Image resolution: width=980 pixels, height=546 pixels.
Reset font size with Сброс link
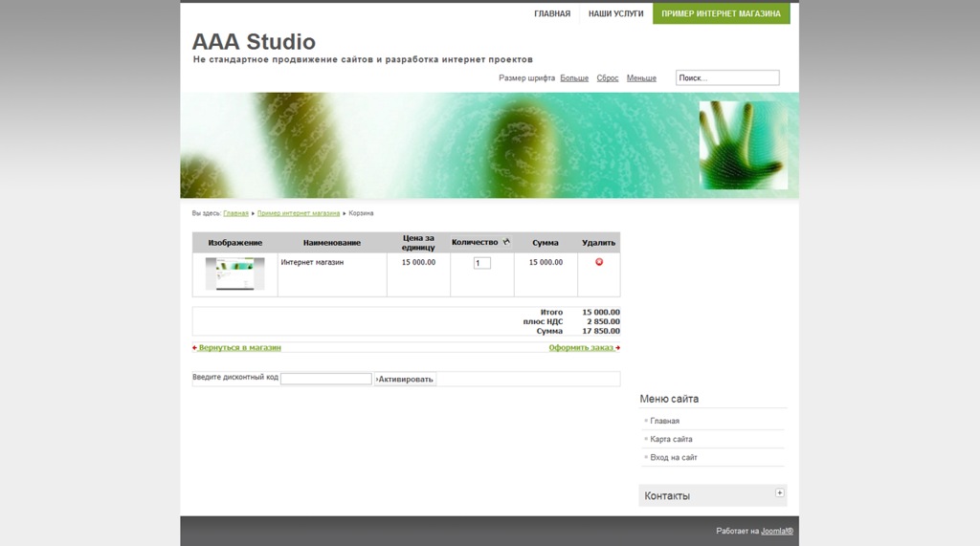coord(608,78)
